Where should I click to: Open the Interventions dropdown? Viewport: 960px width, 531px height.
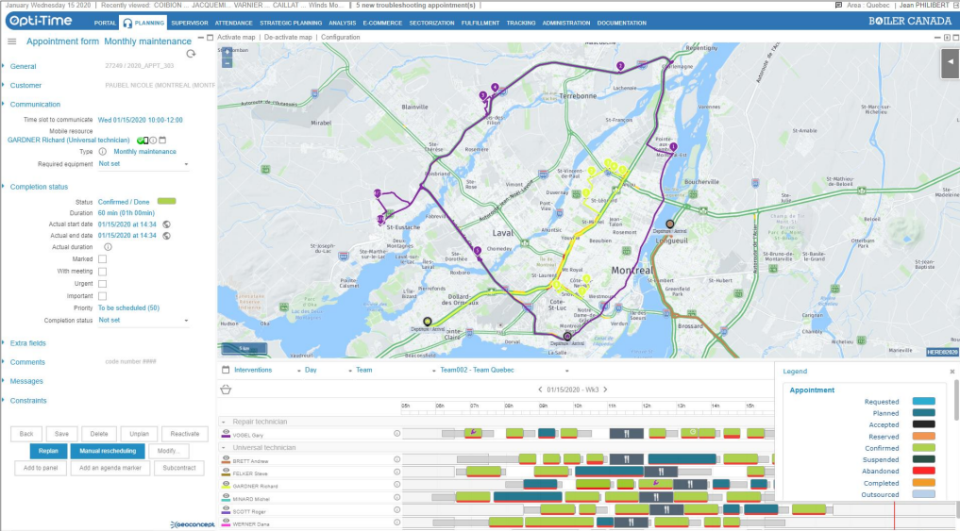click(268, 370)
